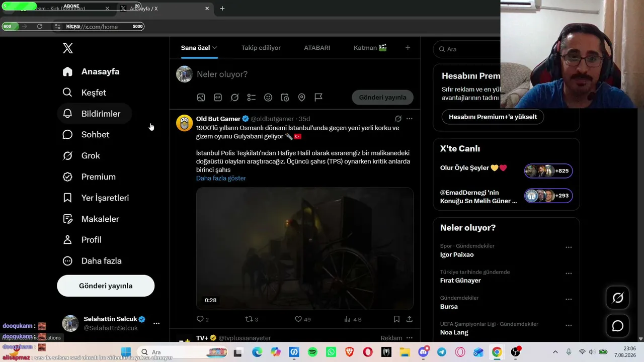The image size is (644, 362).
Task: Bookmark the Old But Gamer post
Action: [396, 319]
